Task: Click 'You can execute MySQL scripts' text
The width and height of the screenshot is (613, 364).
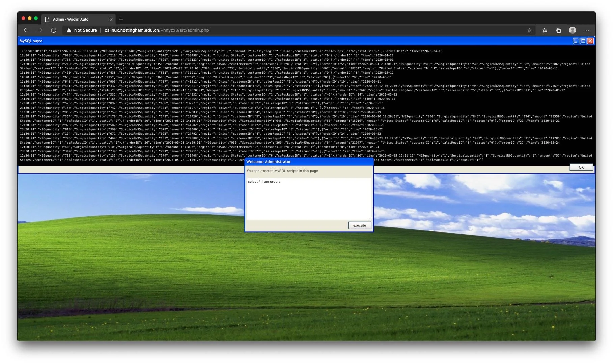Action: coord(282,171)
